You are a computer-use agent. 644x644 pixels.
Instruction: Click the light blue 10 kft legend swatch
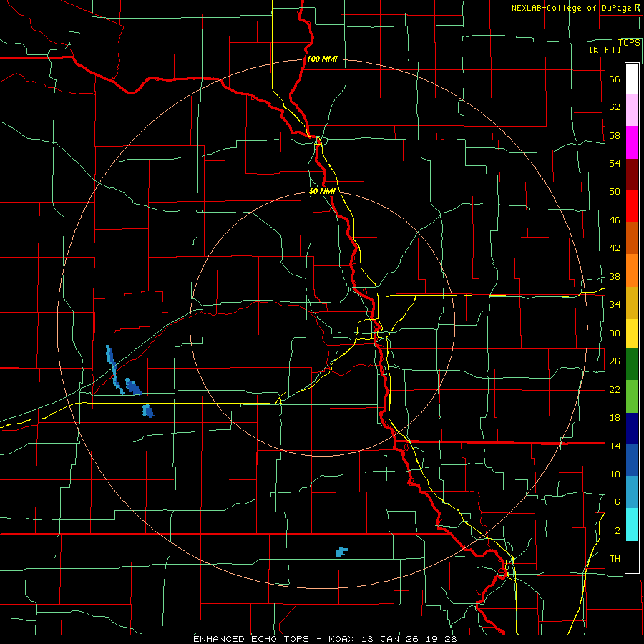tap(632, 492)
